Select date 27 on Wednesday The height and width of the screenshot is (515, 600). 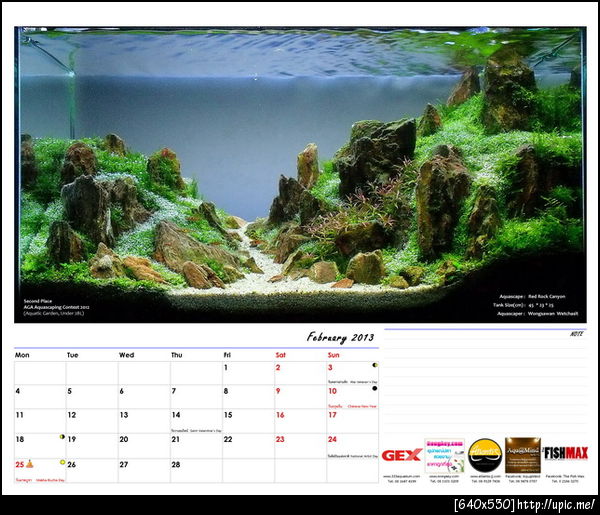[124, 464]
